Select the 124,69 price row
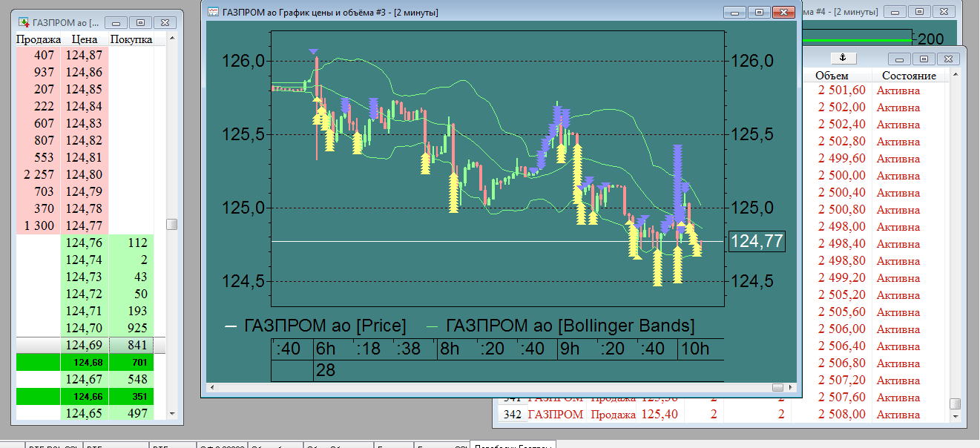The width and height of the screenshot is (980, 448). click(85, 345)
